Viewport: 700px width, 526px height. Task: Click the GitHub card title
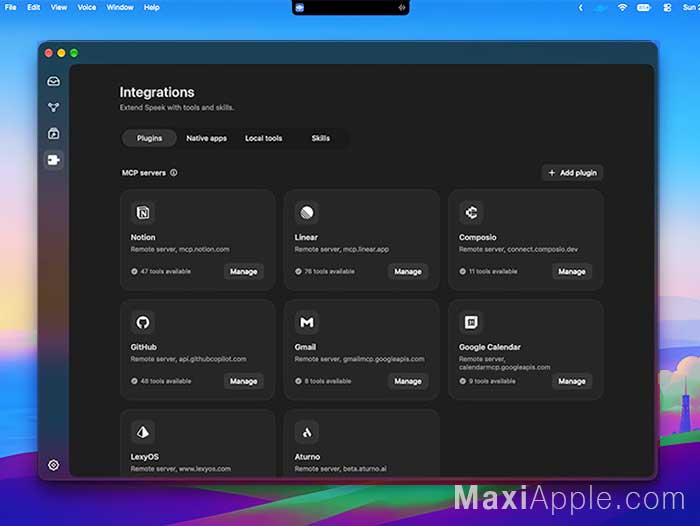pyautogui.click(x=143, y=347)
